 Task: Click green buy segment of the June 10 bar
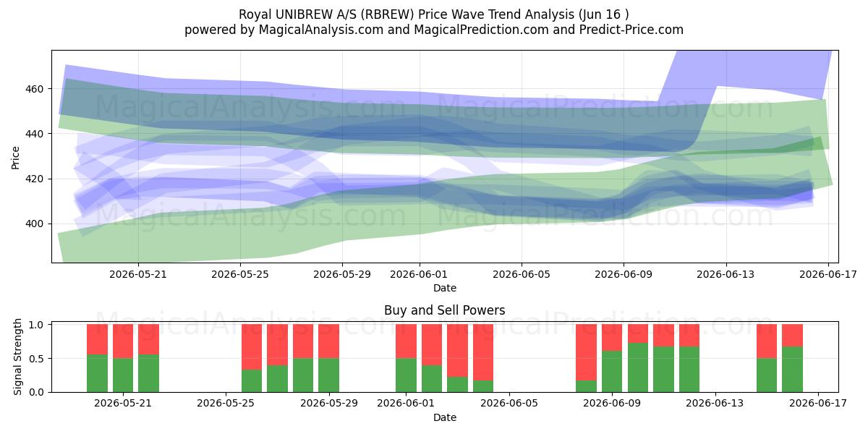637,367
